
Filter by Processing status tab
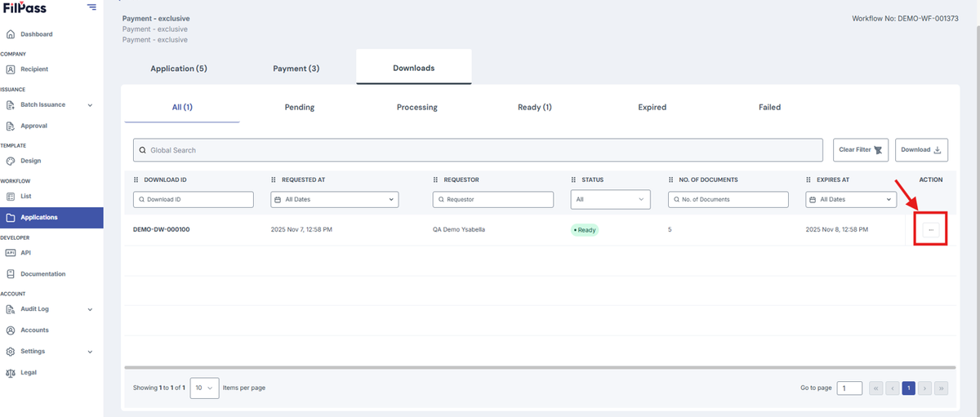(417, 107)
